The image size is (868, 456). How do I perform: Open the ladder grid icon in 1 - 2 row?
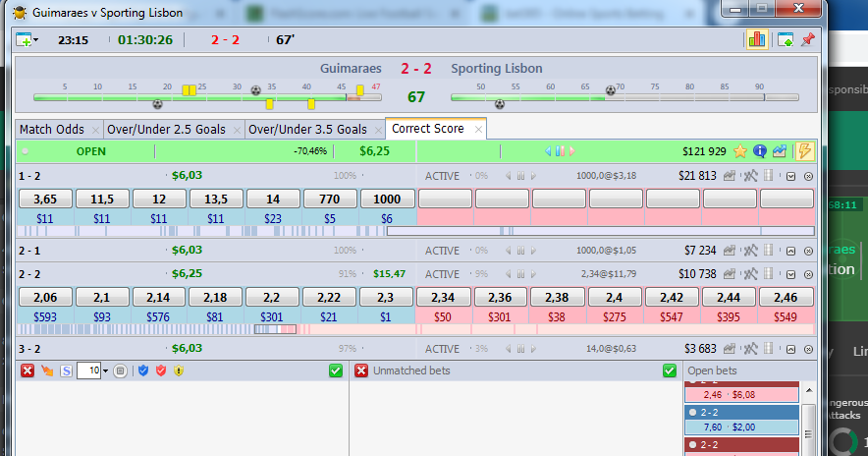pyautogui.click(x=768, y=176)
